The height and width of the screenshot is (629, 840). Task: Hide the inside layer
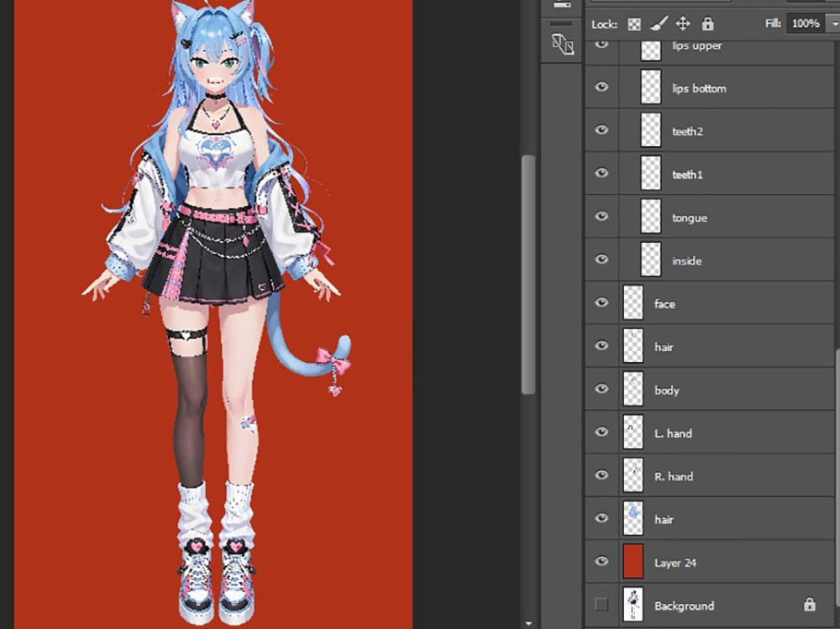(x=601, y=259)
